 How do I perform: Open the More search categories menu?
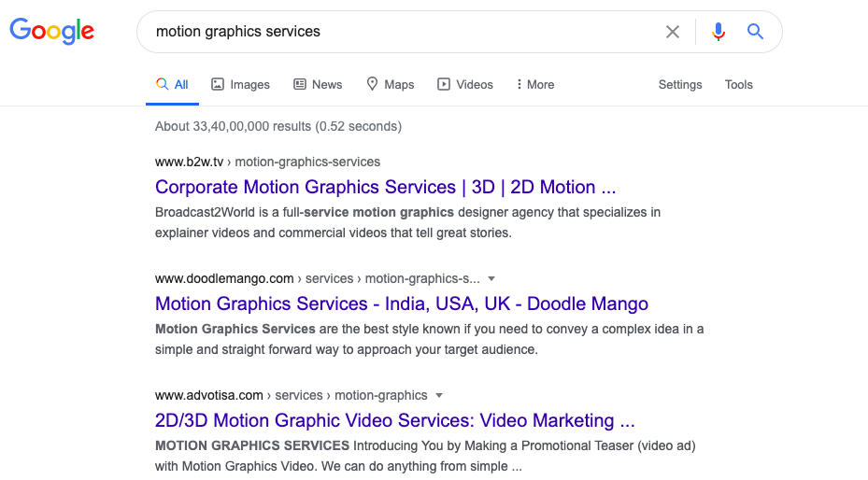[535, 85]
